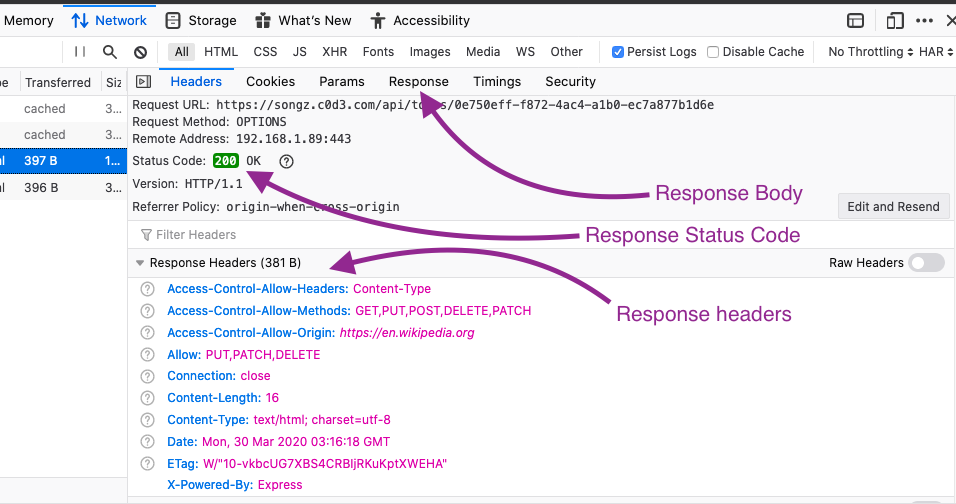Open the Storage panel tab
This screenshot has height=504, width=956.
(x=201, y=21)
